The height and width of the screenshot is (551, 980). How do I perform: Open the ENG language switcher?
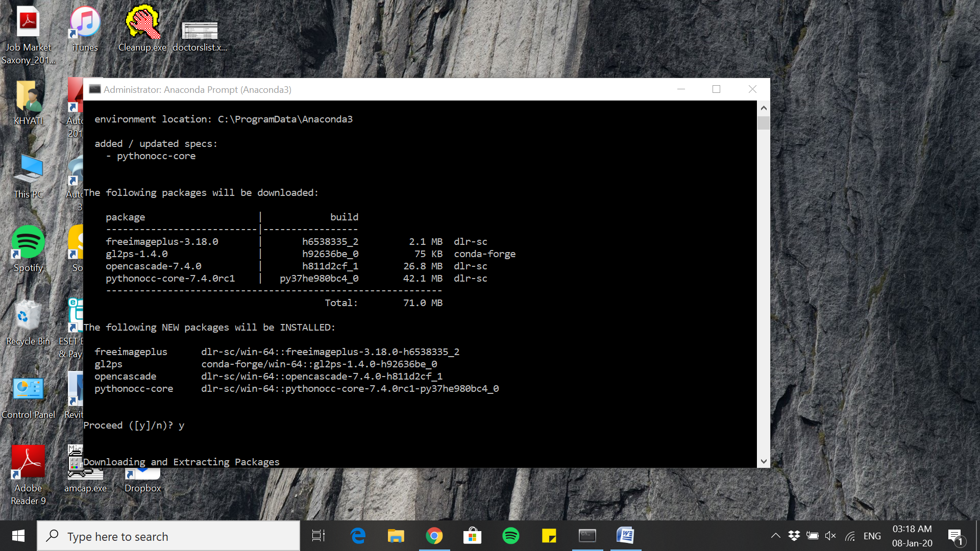[x=872, y=536]
